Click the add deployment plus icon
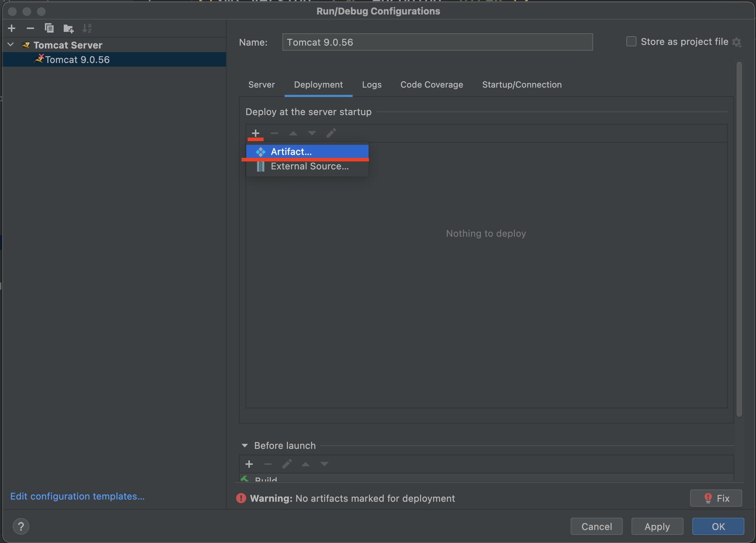This screenshot has height=543, width=756. (x=256, y=133)
